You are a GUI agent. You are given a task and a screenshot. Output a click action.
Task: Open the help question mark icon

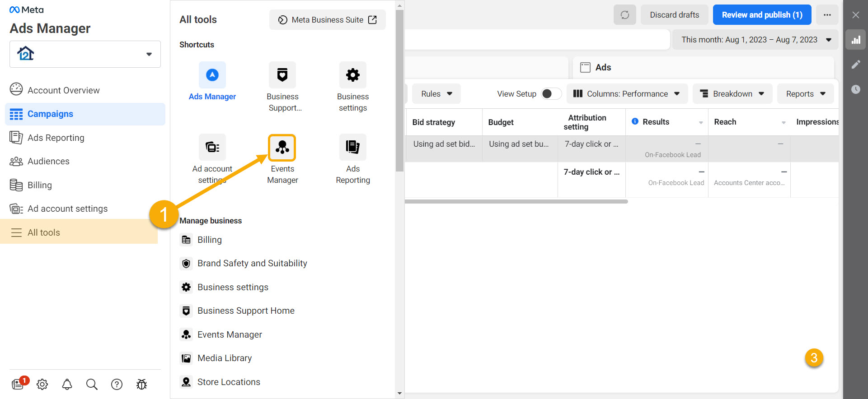click(x=117, y=384)
